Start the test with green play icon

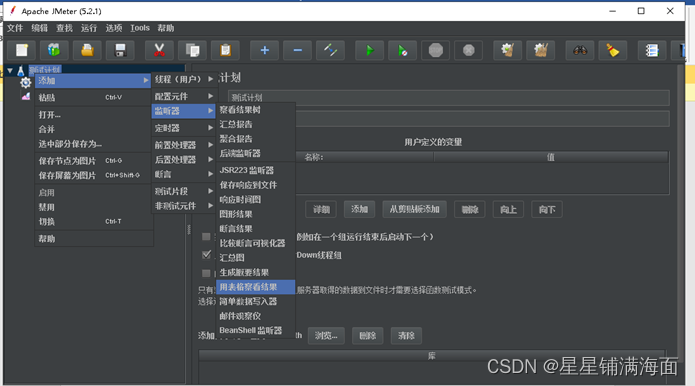370,51
